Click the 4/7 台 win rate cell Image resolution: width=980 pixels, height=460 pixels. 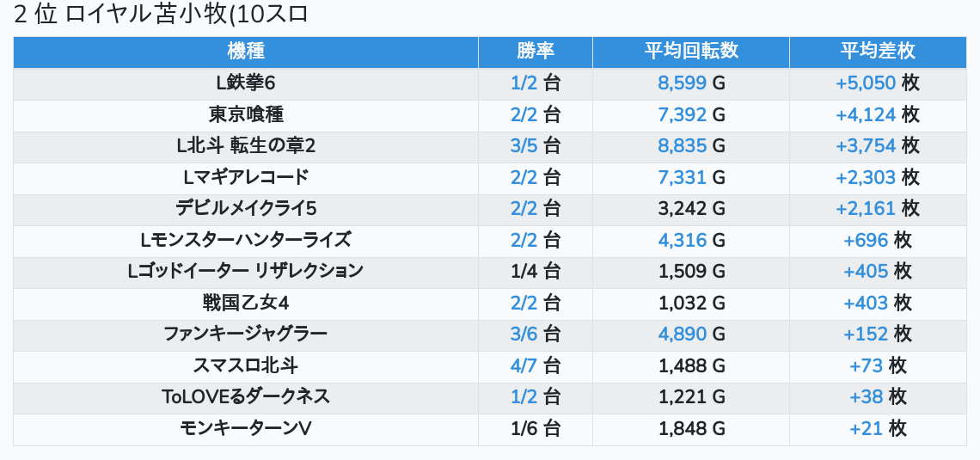click(535, 365)
